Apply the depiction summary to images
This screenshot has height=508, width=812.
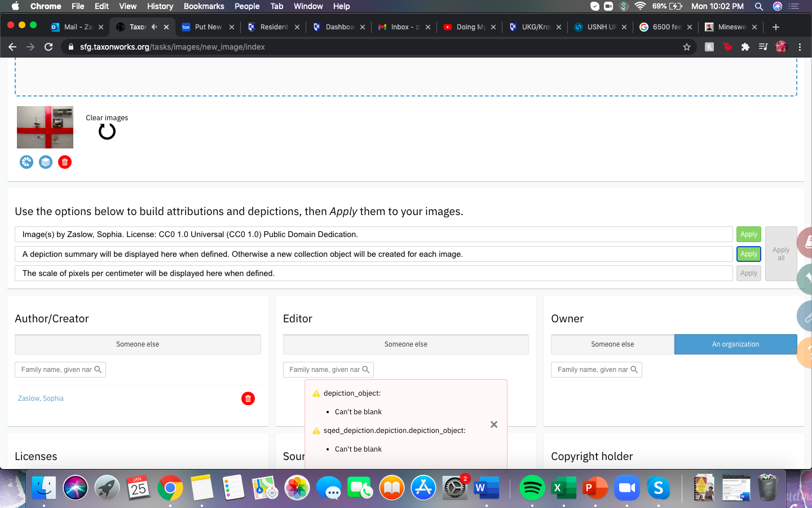(749, 254)
